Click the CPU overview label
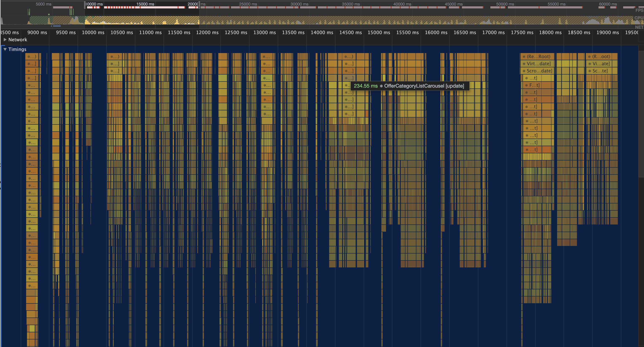Image resolution: width=644 pixels, height=347 pixels. tap(639, 18)
